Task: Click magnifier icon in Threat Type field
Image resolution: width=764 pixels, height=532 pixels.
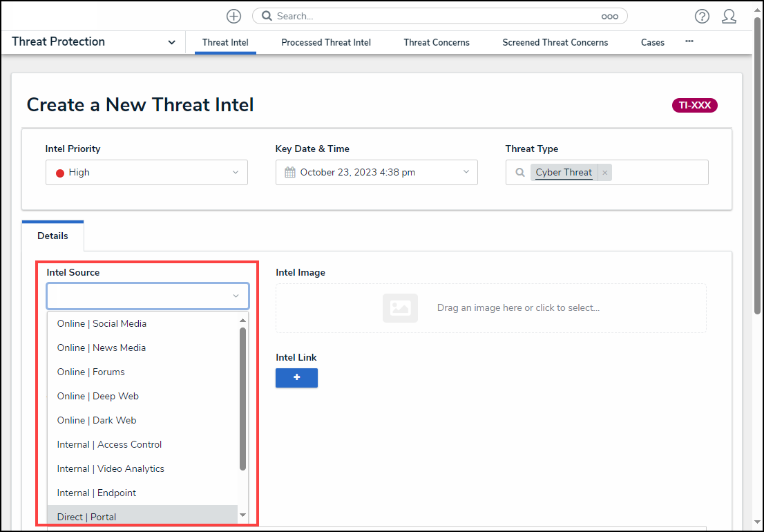Action: [x=519, y=173]
